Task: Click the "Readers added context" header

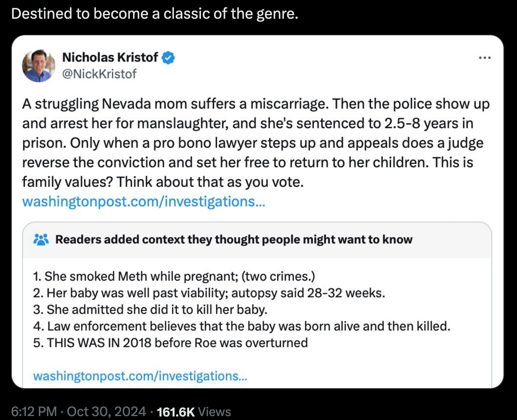Action: point(234,240)
